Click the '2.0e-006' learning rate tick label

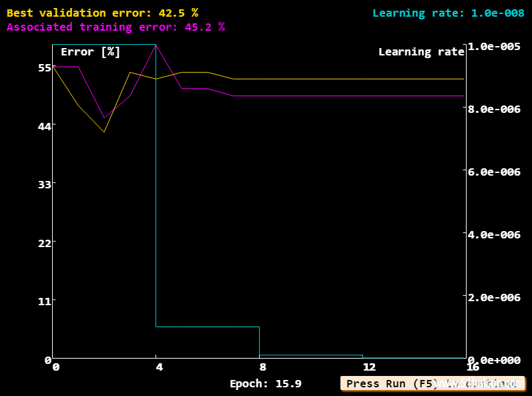click(x=494, y=297)
